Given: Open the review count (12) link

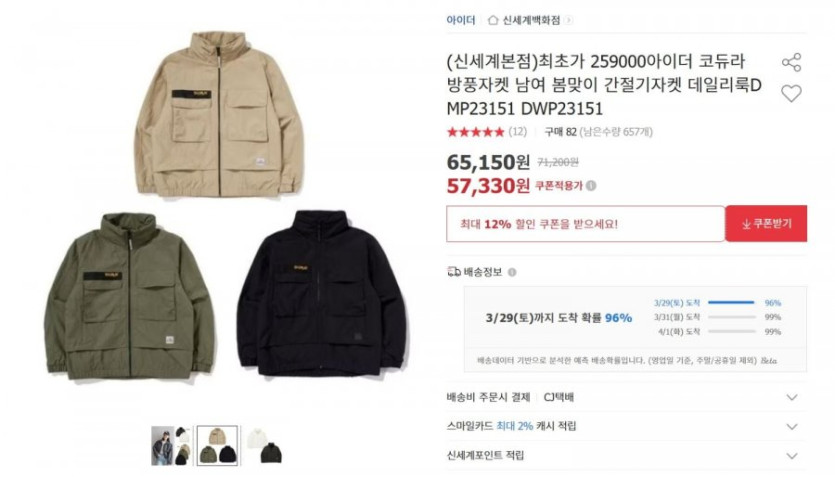Looking at the screenshot, I should [518, 131].
